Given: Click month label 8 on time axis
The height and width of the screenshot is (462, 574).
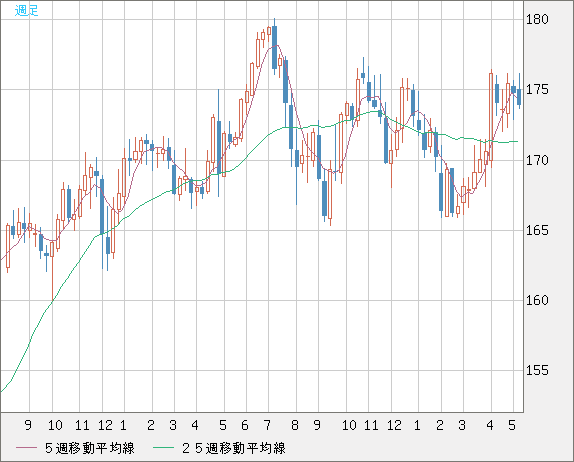Looking at the screenshot, I should (x=295, y=425).
